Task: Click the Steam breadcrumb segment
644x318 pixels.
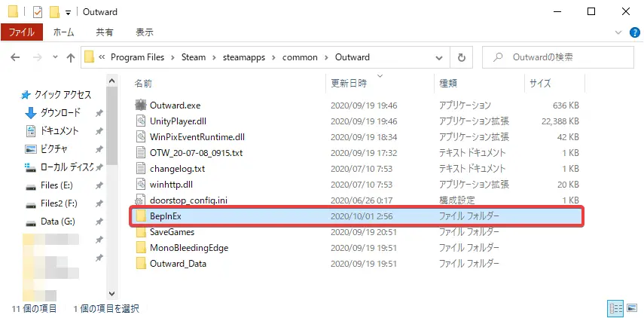Action: 194,57
